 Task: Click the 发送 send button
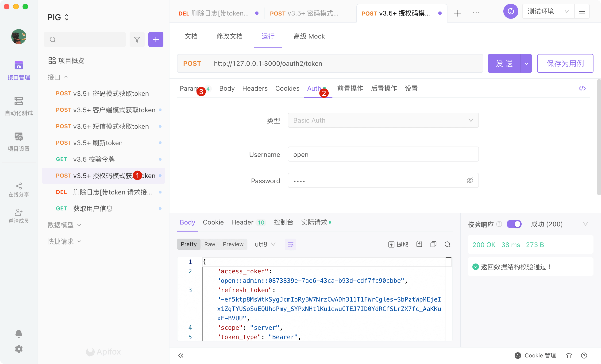[504, 63]
